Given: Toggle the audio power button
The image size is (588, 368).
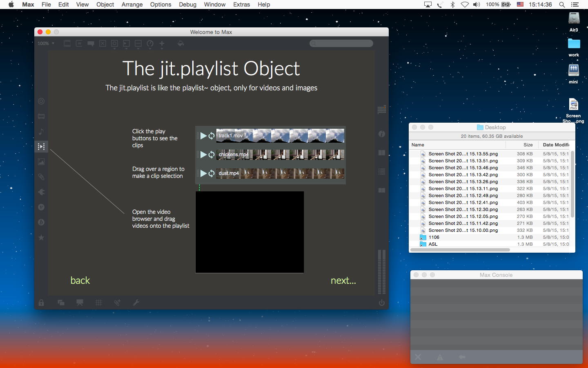Looking at the screenshot, I should (x=382, y=303).
